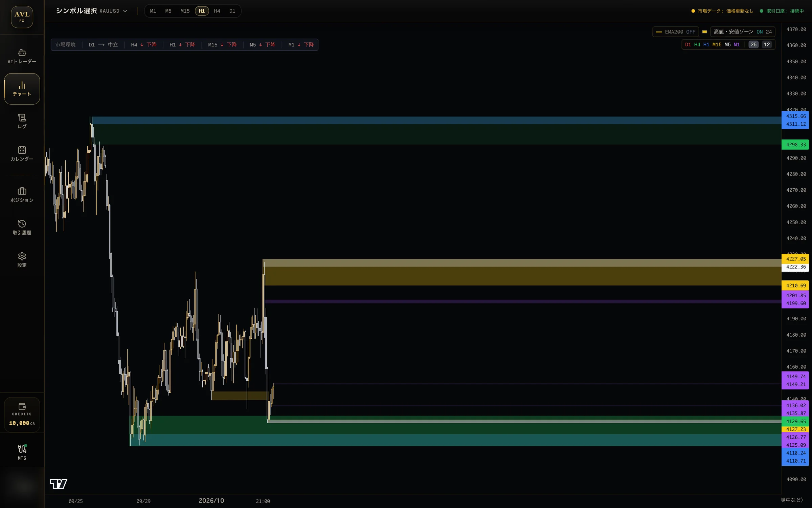812x508 pixels.
Task: Click the 4298.33 green price label
Action: click(795, 145)
